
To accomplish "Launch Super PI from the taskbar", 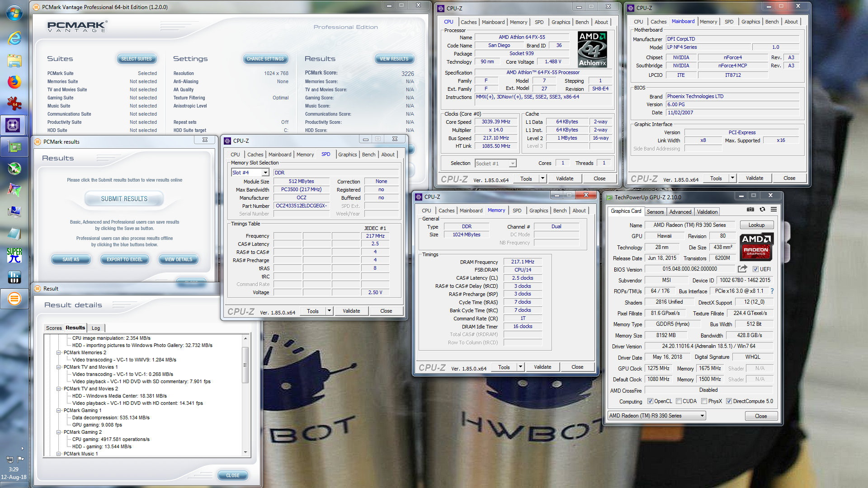I will pos(14,255).
